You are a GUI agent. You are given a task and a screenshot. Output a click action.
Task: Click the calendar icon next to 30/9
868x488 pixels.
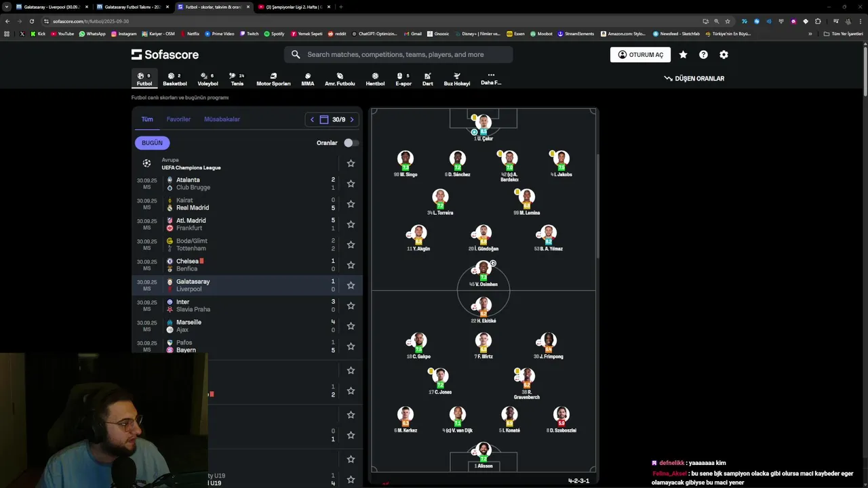[324, 119]
